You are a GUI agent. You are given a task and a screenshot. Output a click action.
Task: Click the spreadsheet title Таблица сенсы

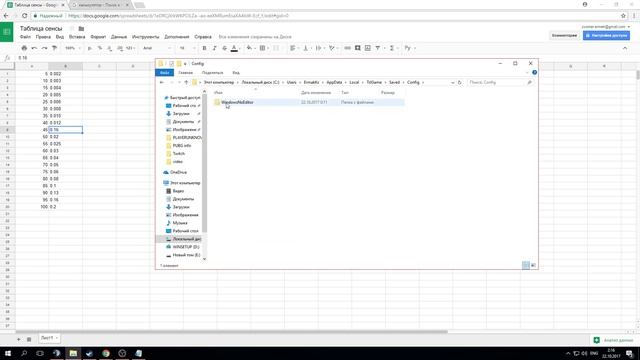pos(41,29)
